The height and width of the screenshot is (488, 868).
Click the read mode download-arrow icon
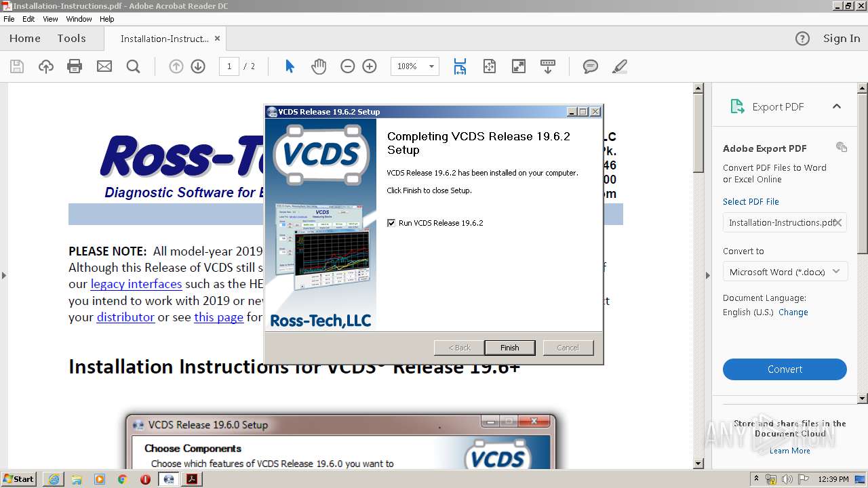coord(548,66)
